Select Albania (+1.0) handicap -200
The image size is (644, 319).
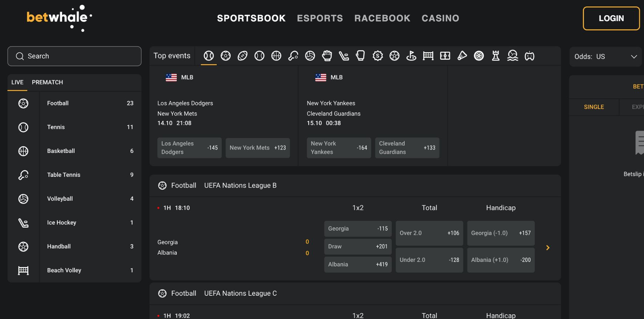coord(501,260)
